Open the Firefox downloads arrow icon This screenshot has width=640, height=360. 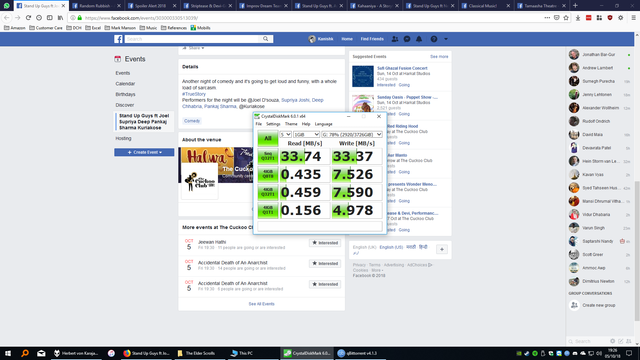(x=578, y=18)
